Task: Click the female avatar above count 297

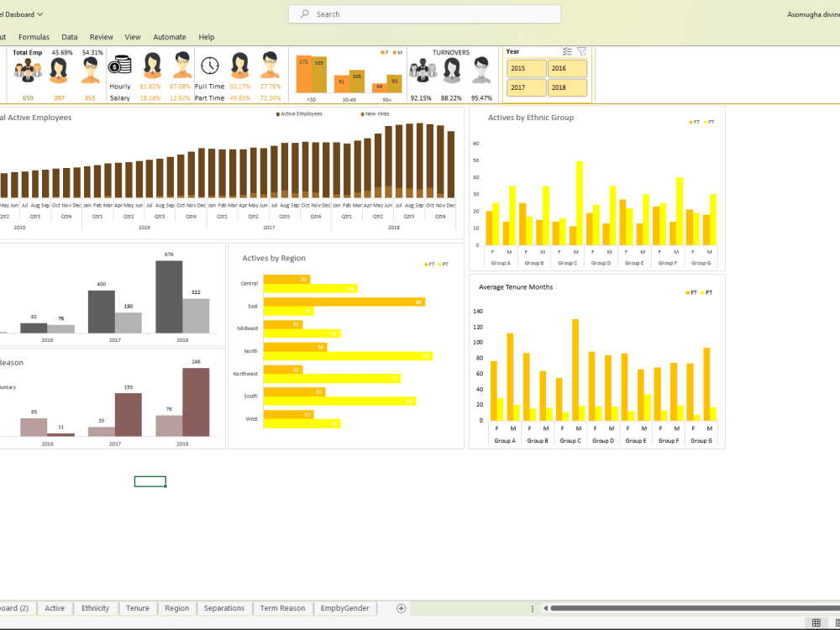Action: point(59,71)
